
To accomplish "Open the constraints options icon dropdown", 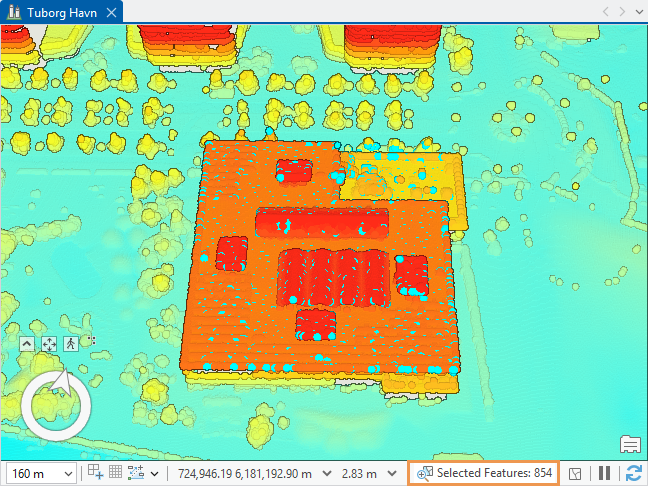I will click(x=137, y=473).
